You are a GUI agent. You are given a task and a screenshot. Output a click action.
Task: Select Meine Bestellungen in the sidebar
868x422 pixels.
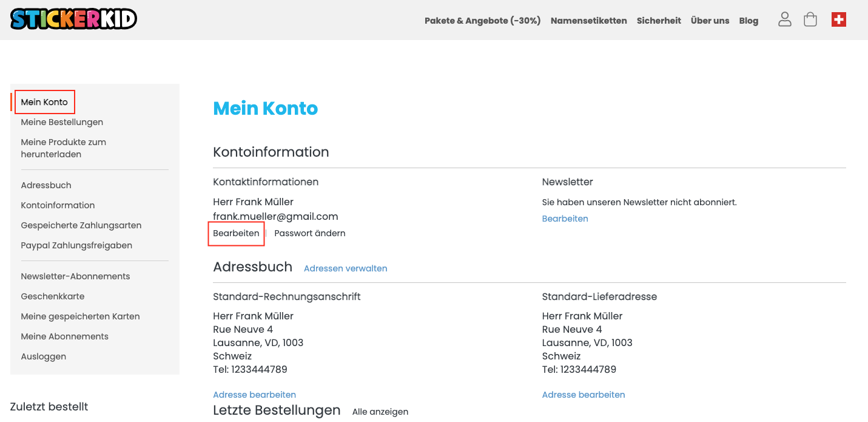pos(62,122)
